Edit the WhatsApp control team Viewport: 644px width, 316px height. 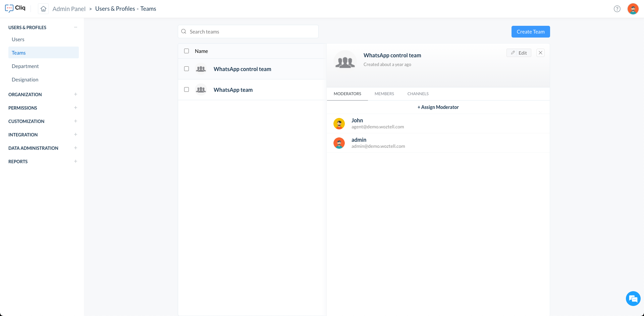click(x=519, y=53)
